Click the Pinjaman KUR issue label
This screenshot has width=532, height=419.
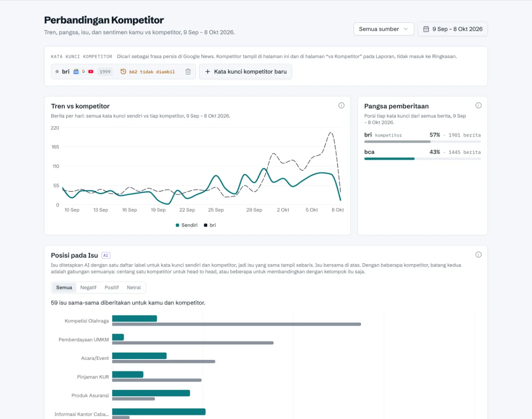coord(92,377)
